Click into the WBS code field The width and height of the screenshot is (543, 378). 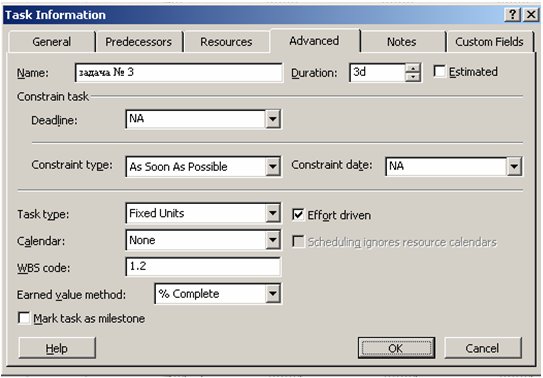203,267
